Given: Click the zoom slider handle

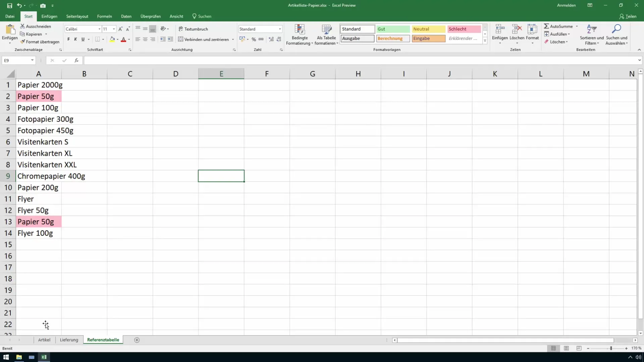Looking at the screenshot, I should [611, 349].
